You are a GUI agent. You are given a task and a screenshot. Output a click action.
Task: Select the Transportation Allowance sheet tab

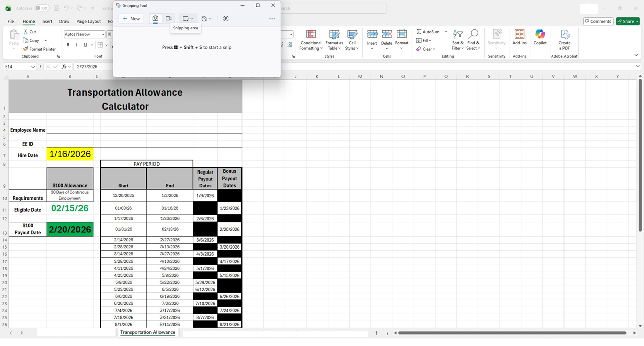click(147, 332)
